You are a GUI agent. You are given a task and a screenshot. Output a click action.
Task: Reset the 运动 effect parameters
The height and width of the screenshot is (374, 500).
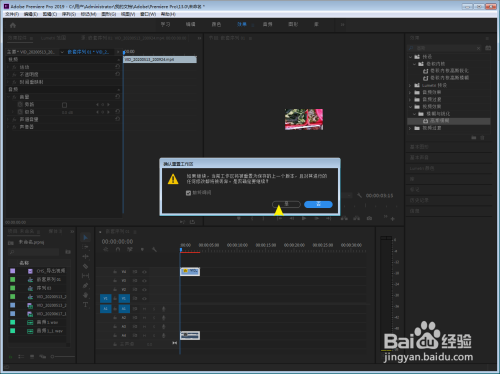point(117,67)
